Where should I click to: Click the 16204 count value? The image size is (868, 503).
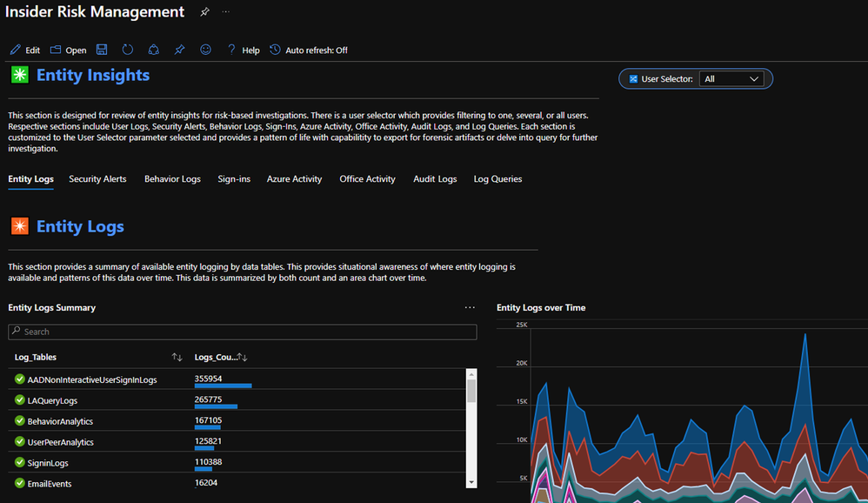tap(206, 482)
